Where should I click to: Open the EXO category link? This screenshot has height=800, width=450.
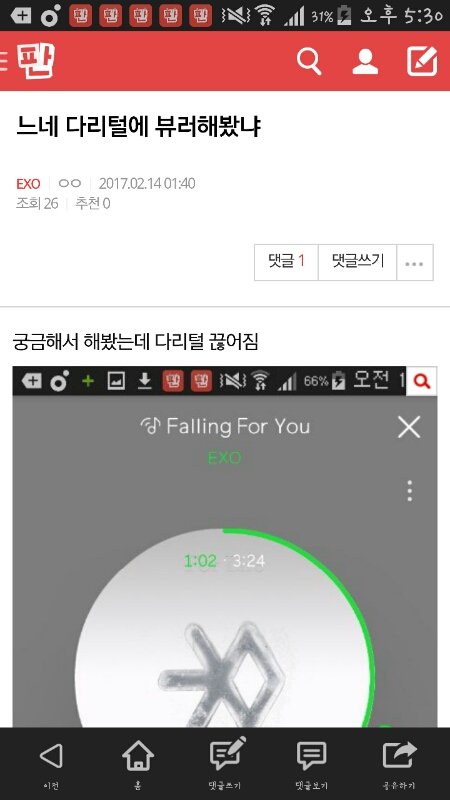28,184
